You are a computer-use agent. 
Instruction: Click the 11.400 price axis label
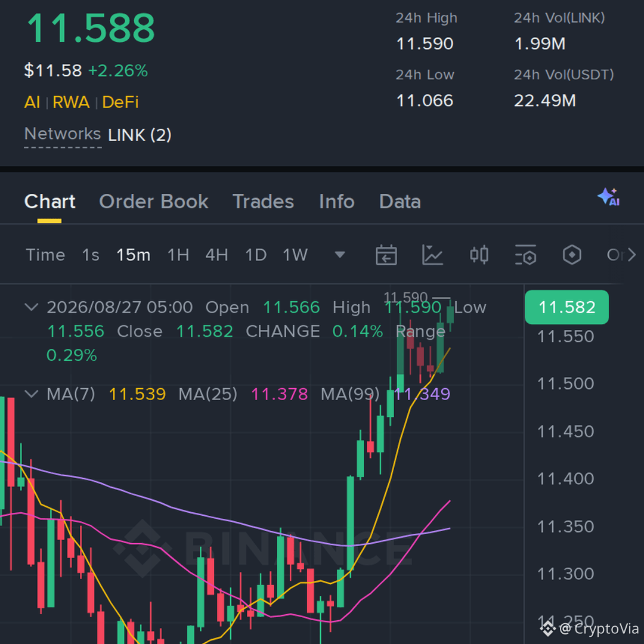tap(565, 478)
